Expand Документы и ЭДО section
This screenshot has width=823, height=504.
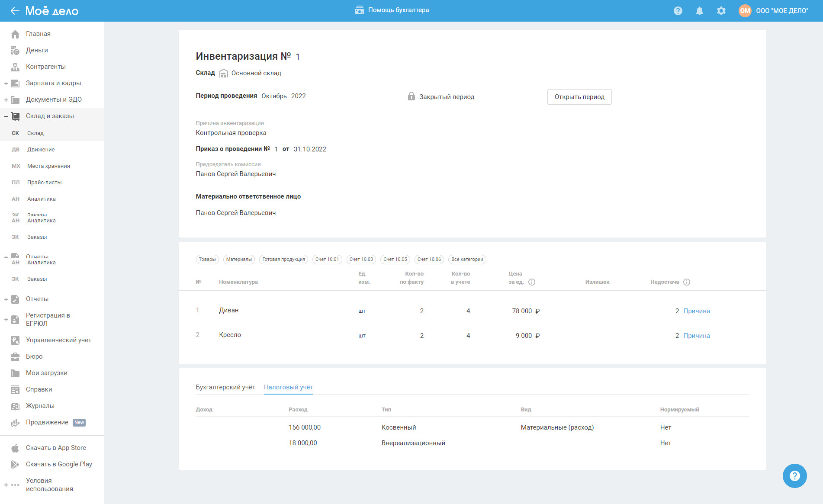pos(6,100)
